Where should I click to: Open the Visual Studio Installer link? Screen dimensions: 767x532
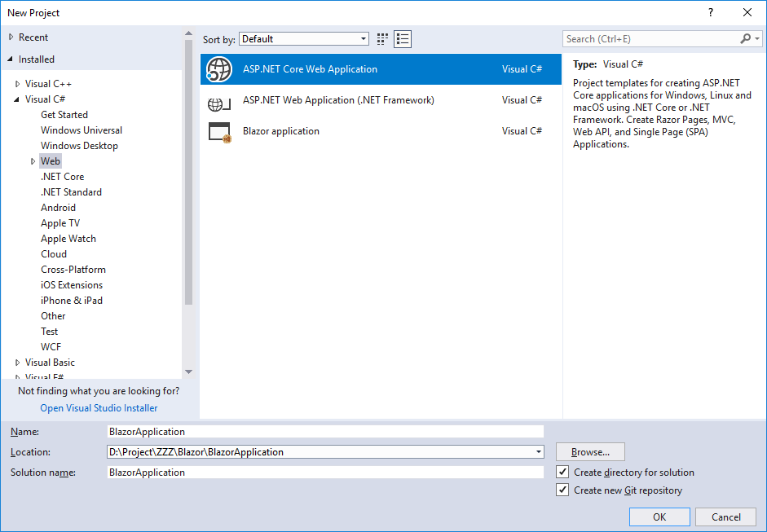click(x=99, y=408)
